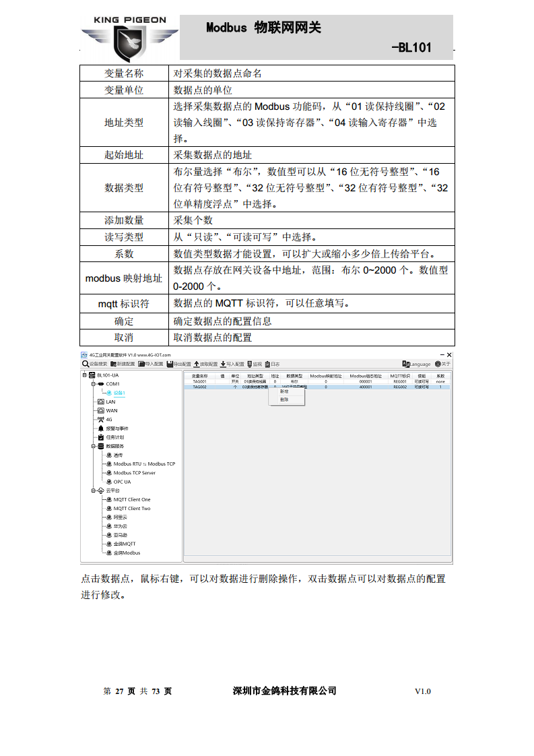Choose 新增 in the context menu
The image size is (534, 756).
[284, 391]
